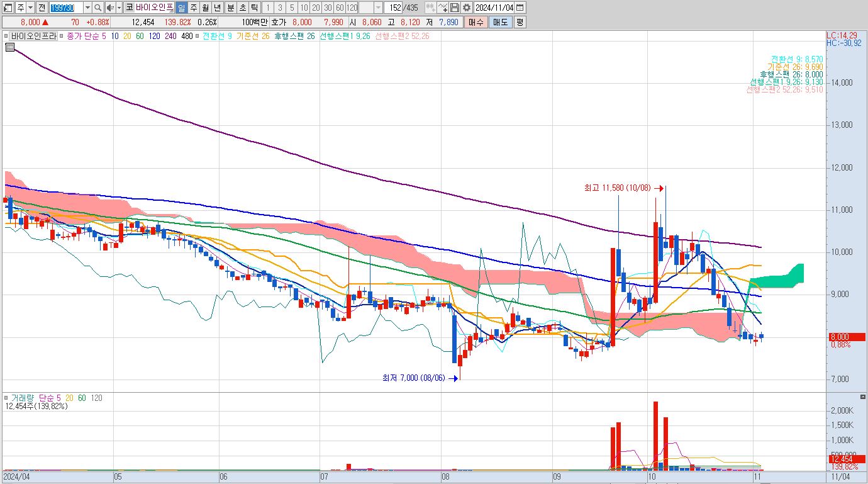Click the close icon on volume panel
Viewport: 868px width, 484px height.
[862, 397]
